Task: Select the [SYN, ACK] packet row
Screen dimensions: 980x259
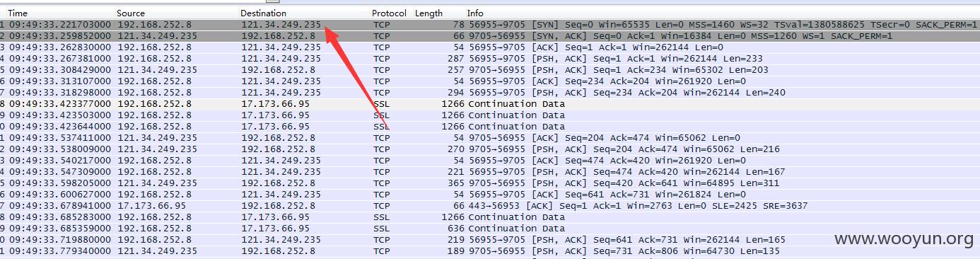Action: 490,35
